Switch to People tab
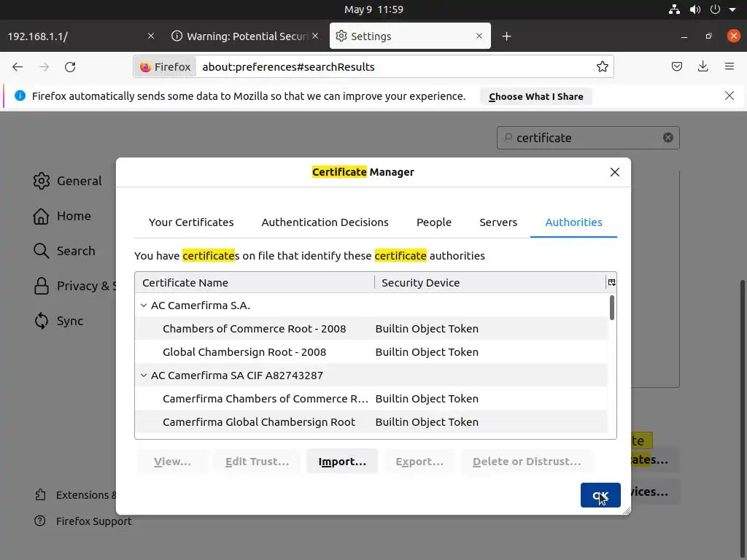Viewport: 747px width, 560px height. [433, 222]
